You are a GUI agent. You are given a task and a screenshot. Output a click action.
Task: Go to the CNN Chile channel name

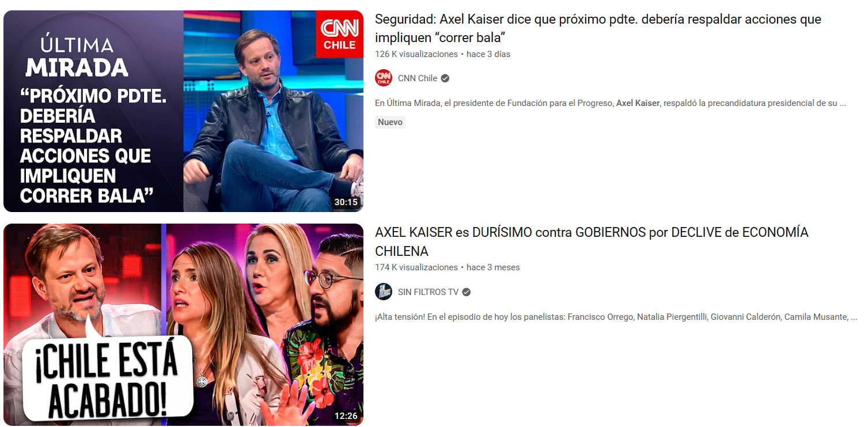click(x=418, y=78)
